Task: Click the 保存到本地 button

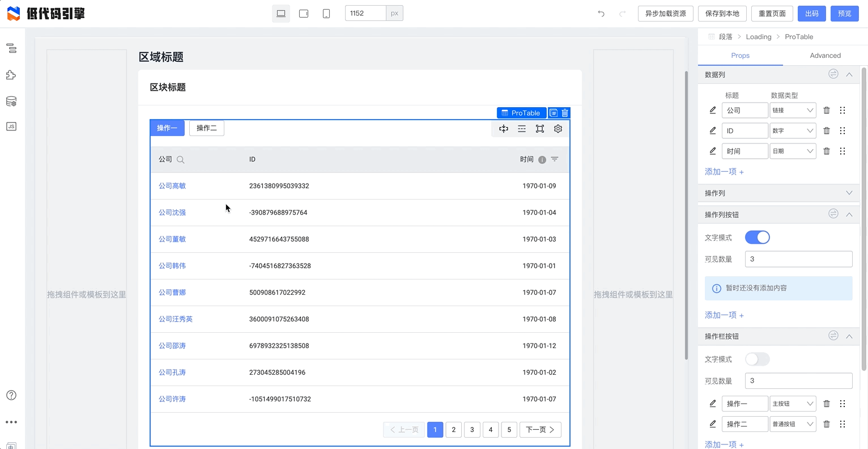Action: [x=722, y=14]
